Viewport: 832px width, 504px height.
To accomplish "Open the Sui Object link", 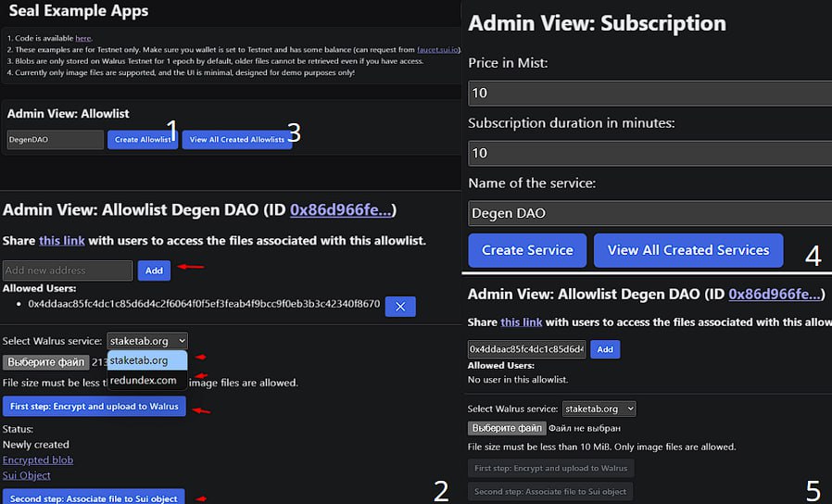I will (27, 475).
